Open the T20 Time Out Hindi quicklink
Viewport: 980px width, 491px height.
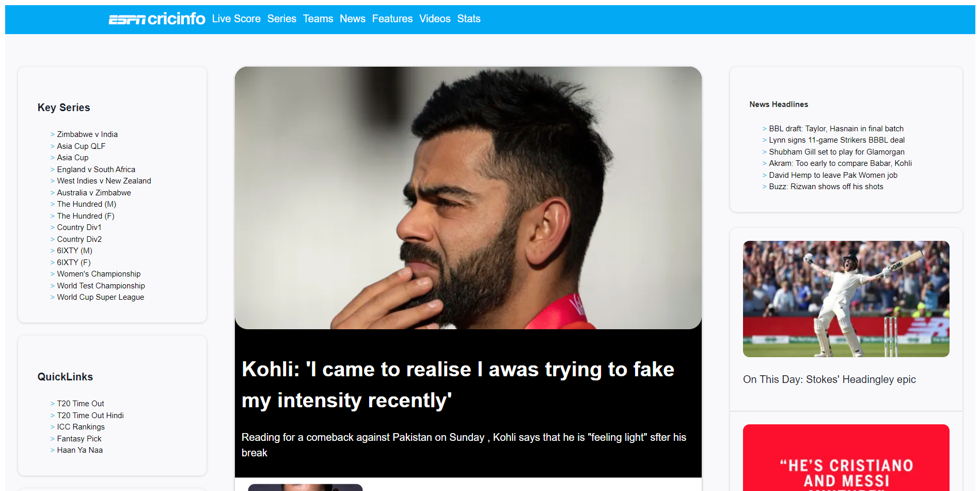(x=90, y=416)
